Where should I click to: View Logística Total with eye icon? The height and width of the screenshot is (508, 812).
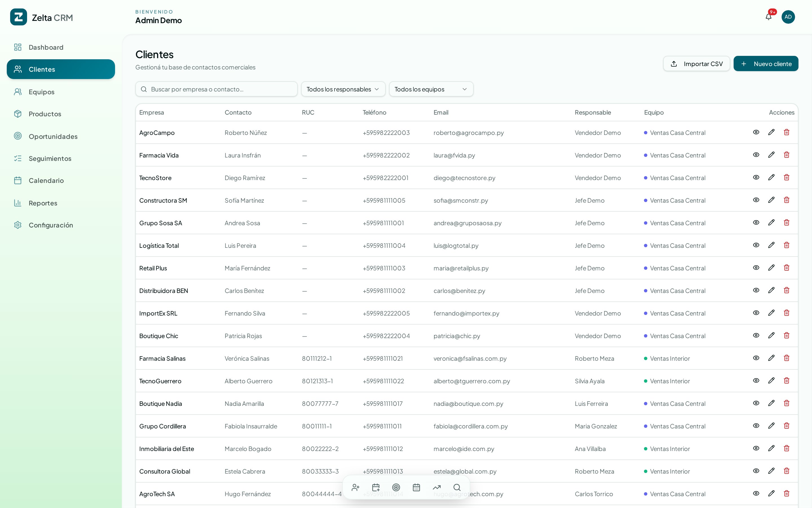756,245
